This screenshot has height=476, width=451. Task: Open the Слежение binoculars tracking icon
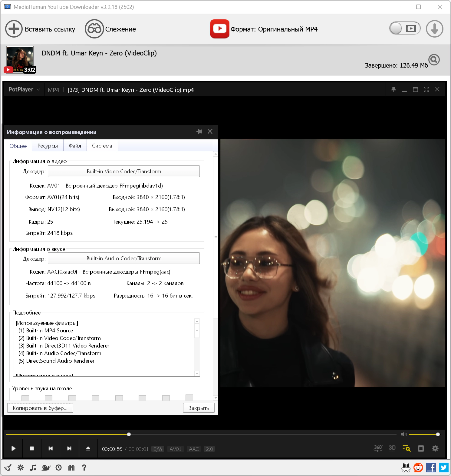coord(94,29)
